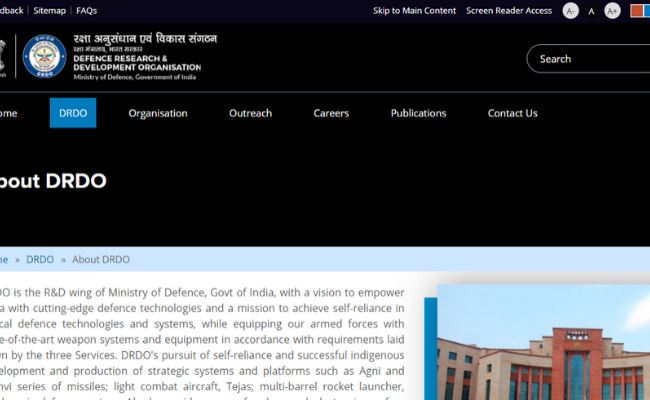Expand the Careers menu
The height and width of the screenshot is (400, 650).
click(331, 113)
